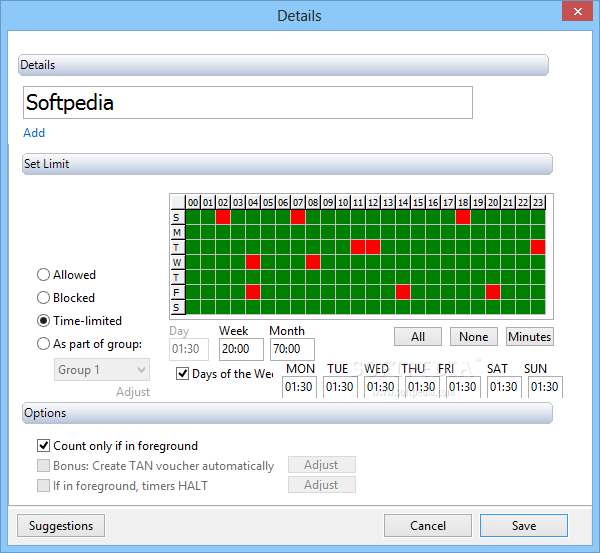600x553 pixels.
Task: Click the SAT time field
Action: pyautogui.click(x=504, y=387)
